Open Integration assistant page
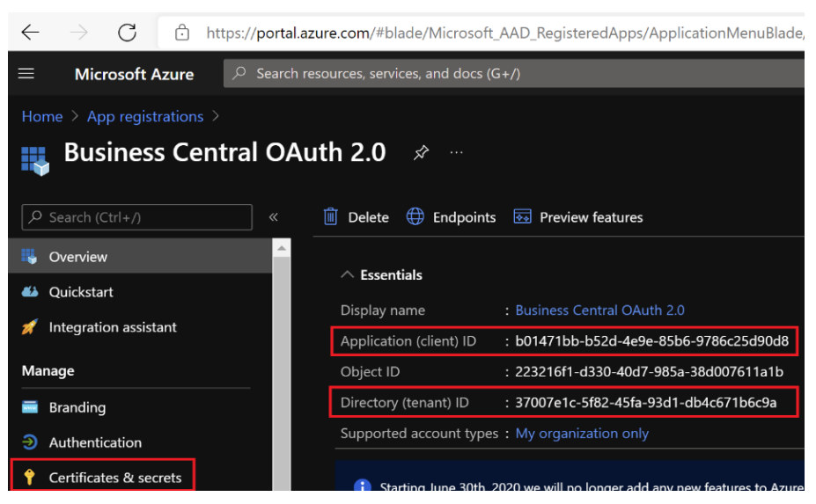816x504 pixels. (113, 327)
